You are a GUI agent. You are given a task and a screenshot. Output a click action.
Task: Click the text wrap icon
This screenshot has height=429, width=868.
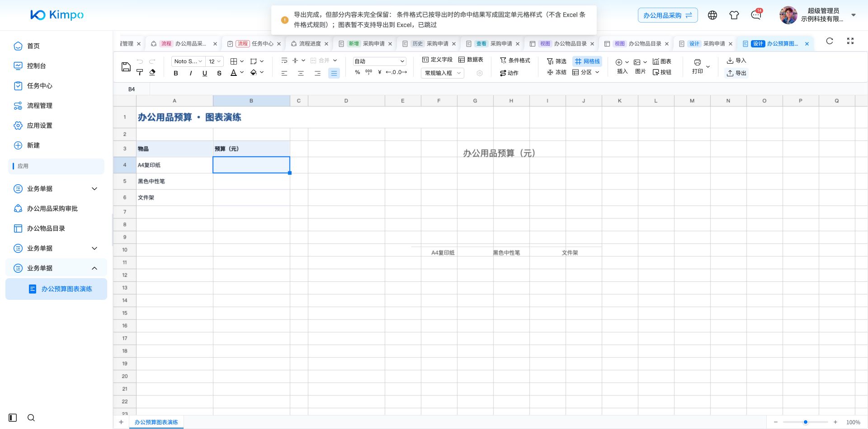(x=284, y=61)
